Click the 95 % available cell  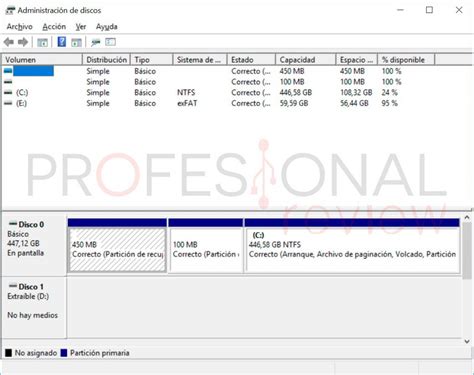389,103
